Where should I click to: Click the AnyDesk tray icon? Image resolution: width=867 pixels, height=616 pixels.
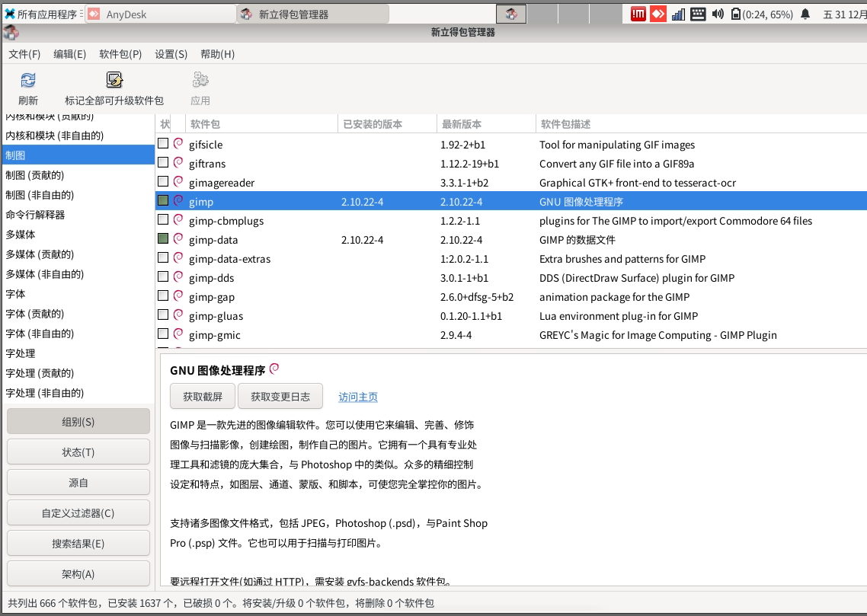coord(658,14)
